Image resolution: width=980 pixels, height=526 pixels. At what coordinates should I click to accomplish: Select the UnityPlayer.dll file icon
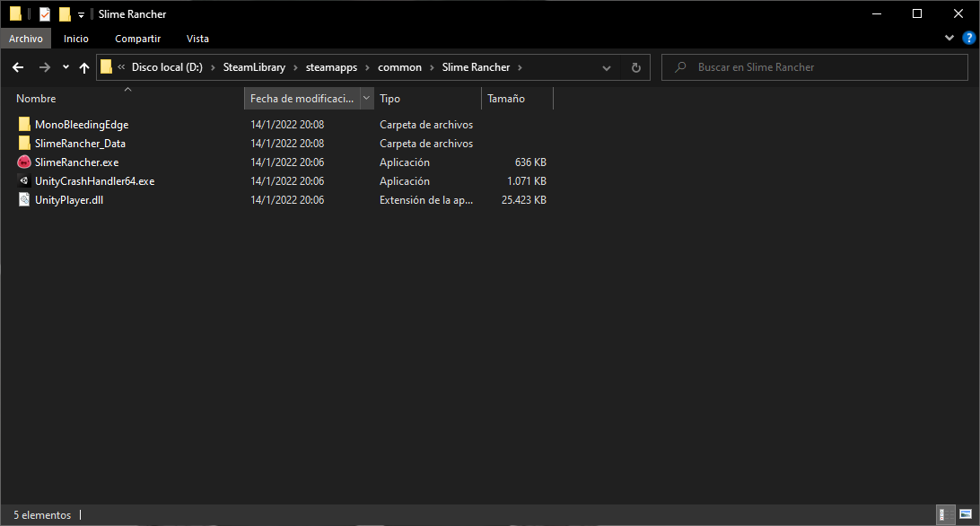pos(24,199)
